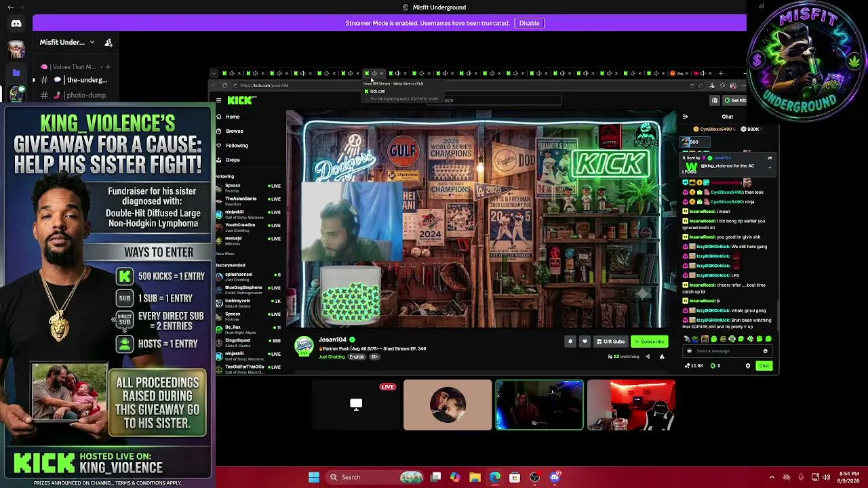
Task: Send message with the Chat button
Action: pos(764,366)
